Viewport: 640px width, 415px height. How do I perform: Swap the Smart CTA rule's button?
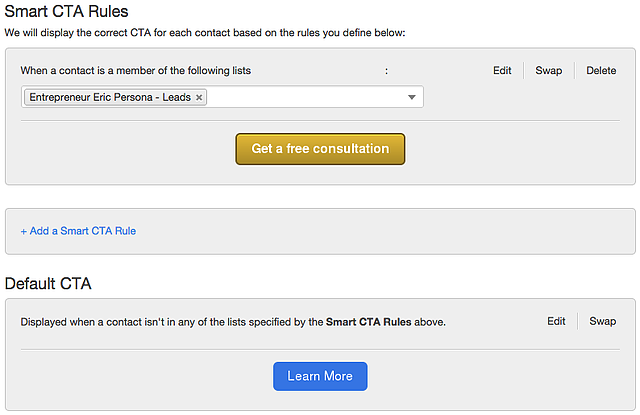point(548,71)
